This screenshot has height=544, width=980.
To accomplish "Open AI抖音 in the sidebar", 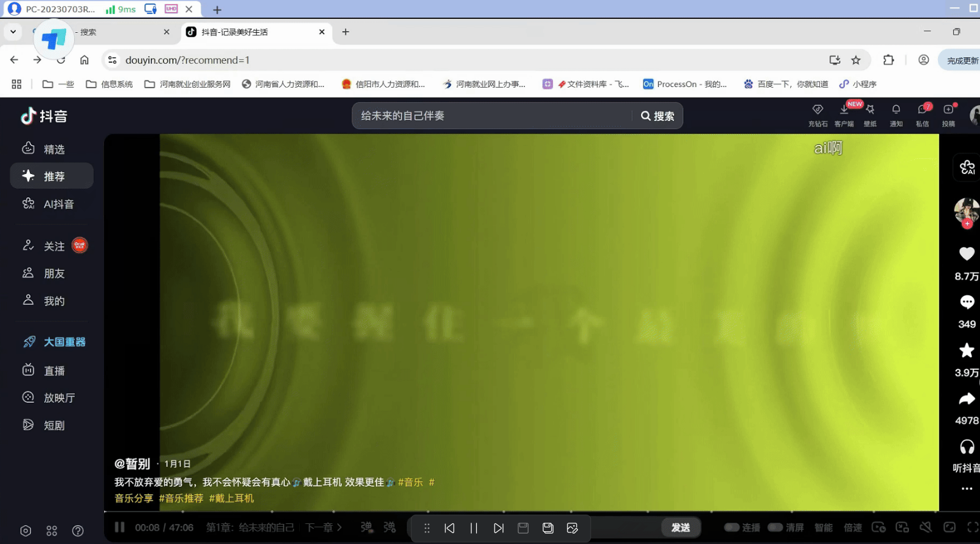I will click(52, 204).
